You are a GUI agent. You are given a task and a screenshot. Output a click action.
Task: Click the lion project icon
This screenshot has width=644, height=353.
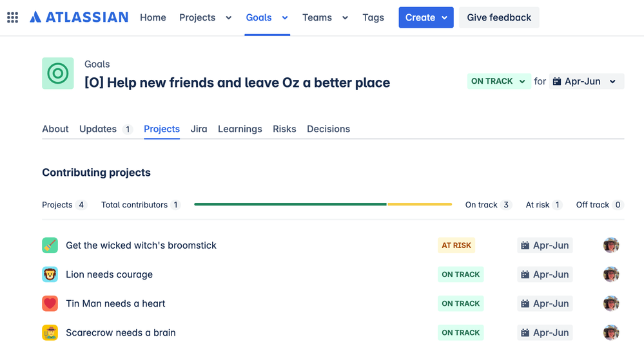(50, 274)
